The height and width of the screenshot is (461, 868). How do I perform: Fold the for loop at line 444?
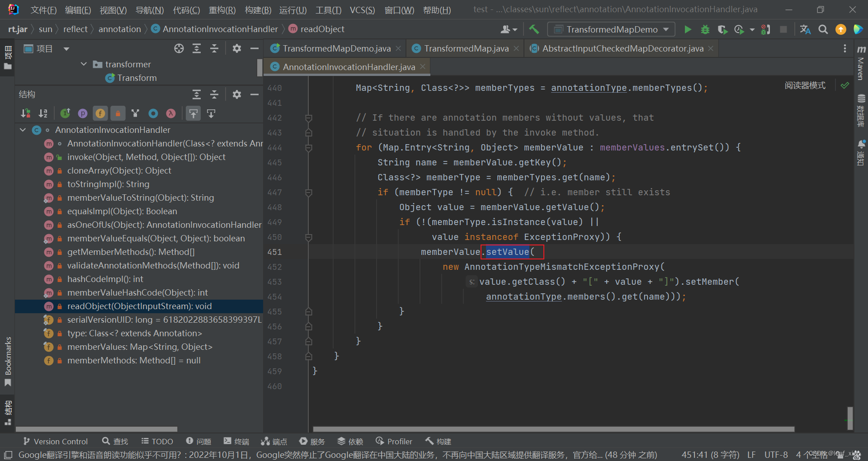pyautogui.click(x=309, y=148)
